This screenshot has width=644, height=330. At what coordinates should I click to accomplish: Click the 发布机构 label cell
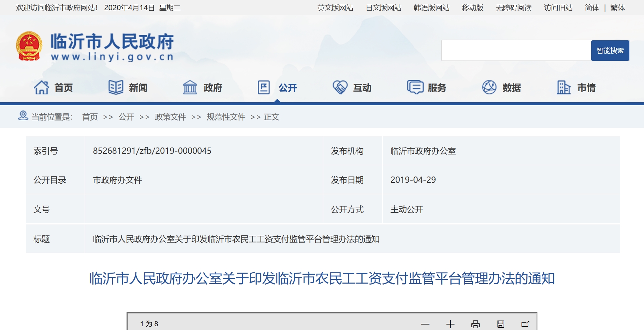pyautogui.click(x=353, y=151)
